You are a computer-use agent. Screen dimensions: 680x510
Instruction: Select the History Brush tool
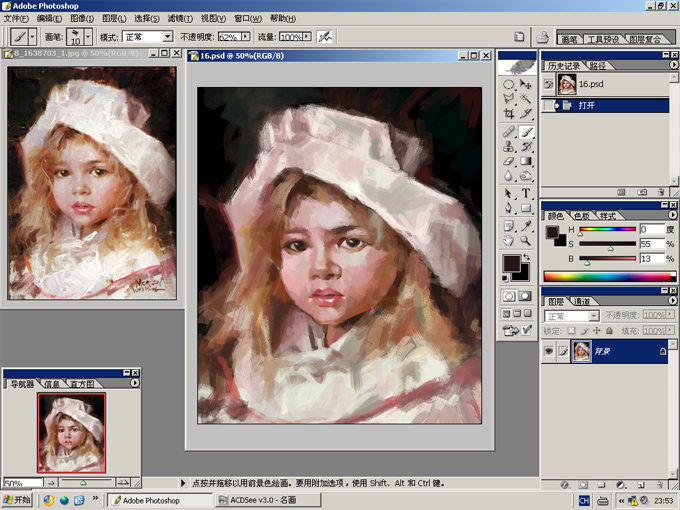[x=525, y=147]
